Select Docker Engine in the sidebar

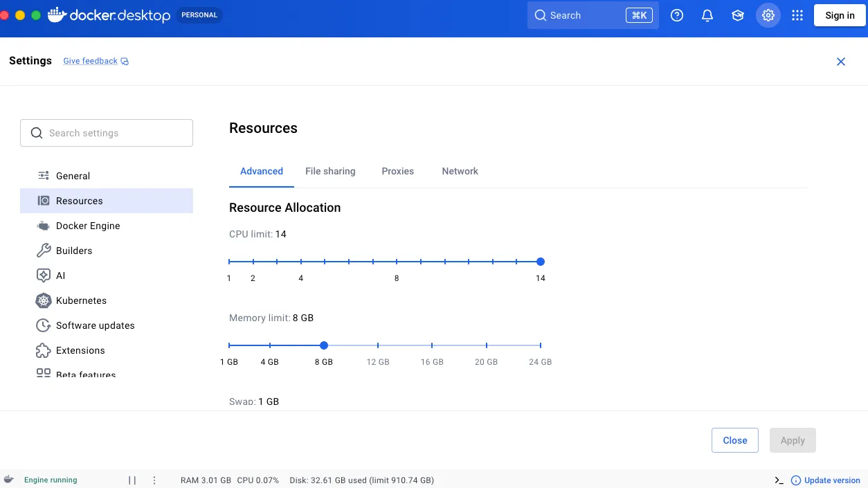[x=107, y=226]
